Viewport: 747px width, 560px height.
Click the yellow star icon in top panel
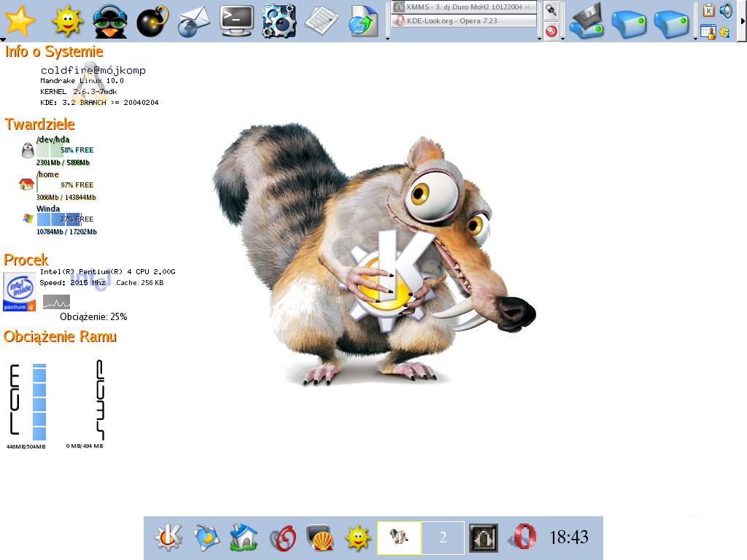(x=20, y=21)
